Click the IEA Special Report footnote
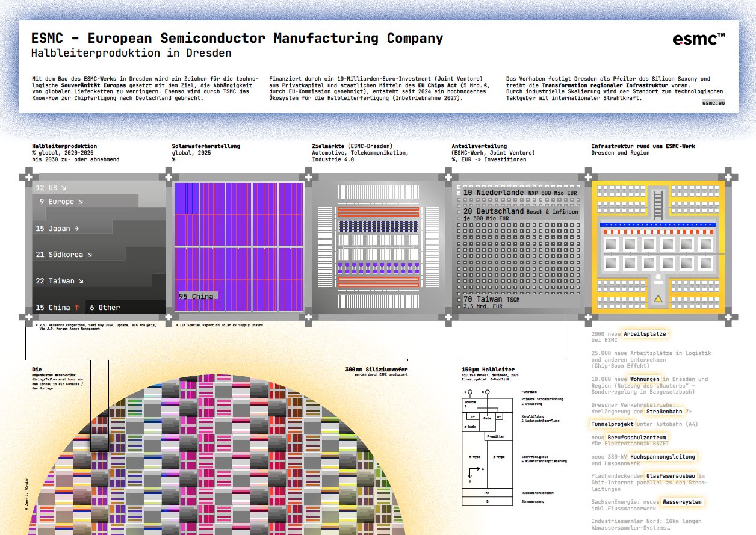 pos(218,325)
